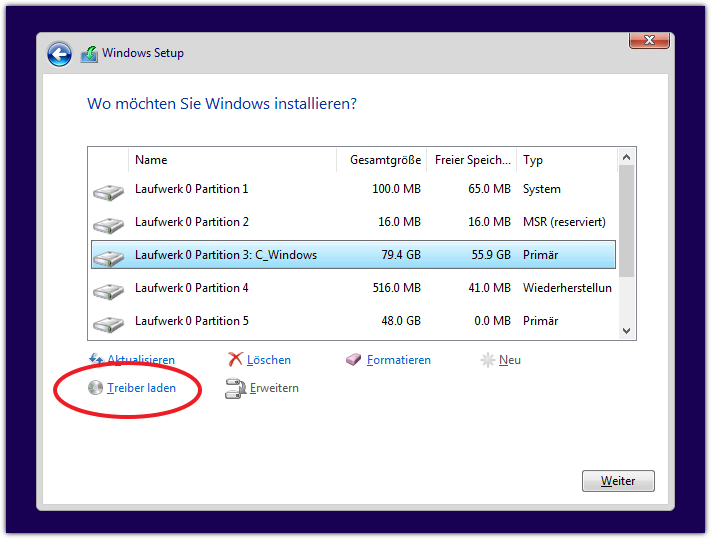The image size is (711, 539).
Task: Click the 79.4 GB total size cell
Action: pyautogui.click(x=401, y=255)
